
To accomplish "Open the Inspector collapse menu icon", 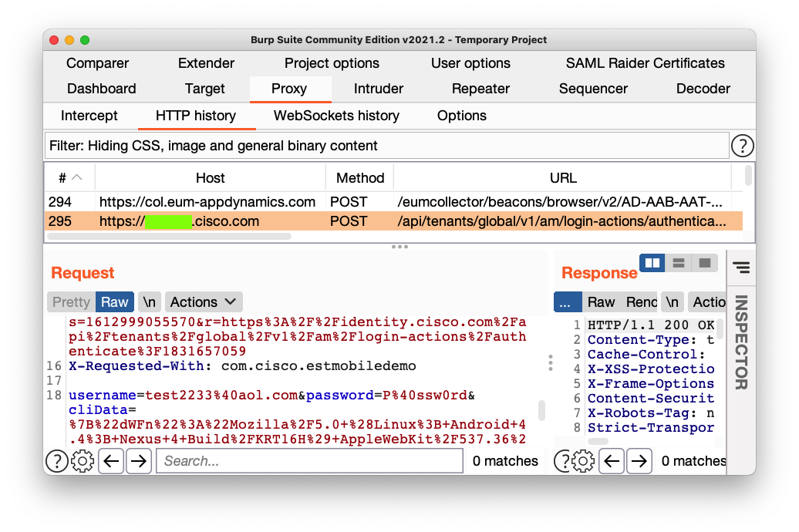I will pyautogui.click(x=741, y=267).
